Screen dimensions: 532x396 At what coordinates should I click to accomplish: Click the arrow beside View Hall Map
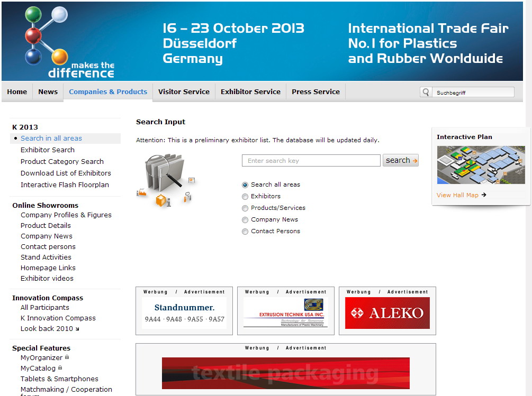(x=484, y=195)
